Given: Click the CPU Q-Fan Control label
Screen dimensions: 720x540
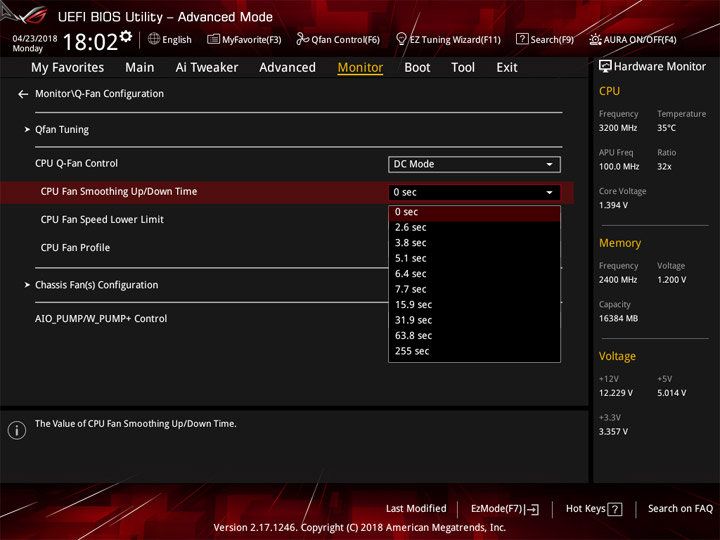Looking at the screenshot, I should coord(77,164).
